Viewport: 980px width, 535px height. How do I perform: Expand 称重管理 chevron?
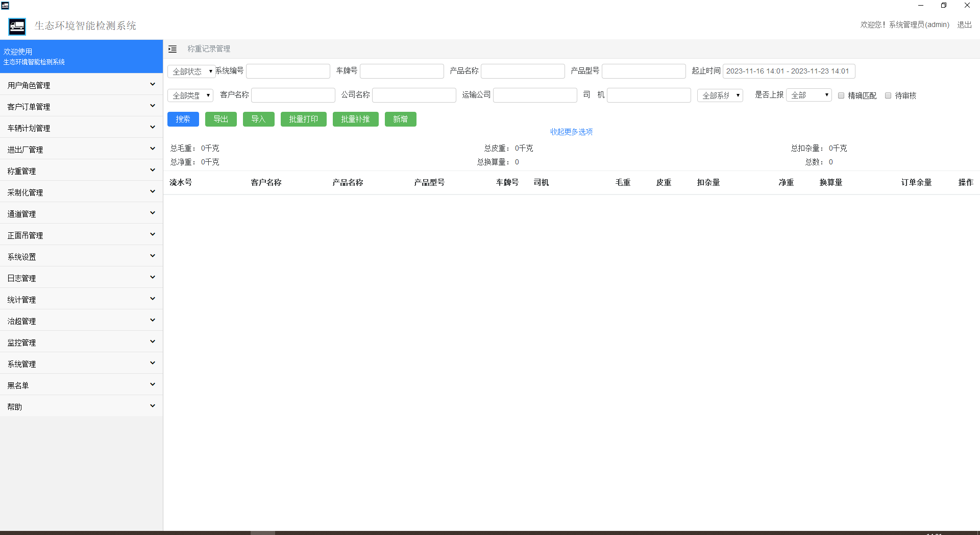click(152, 170)
